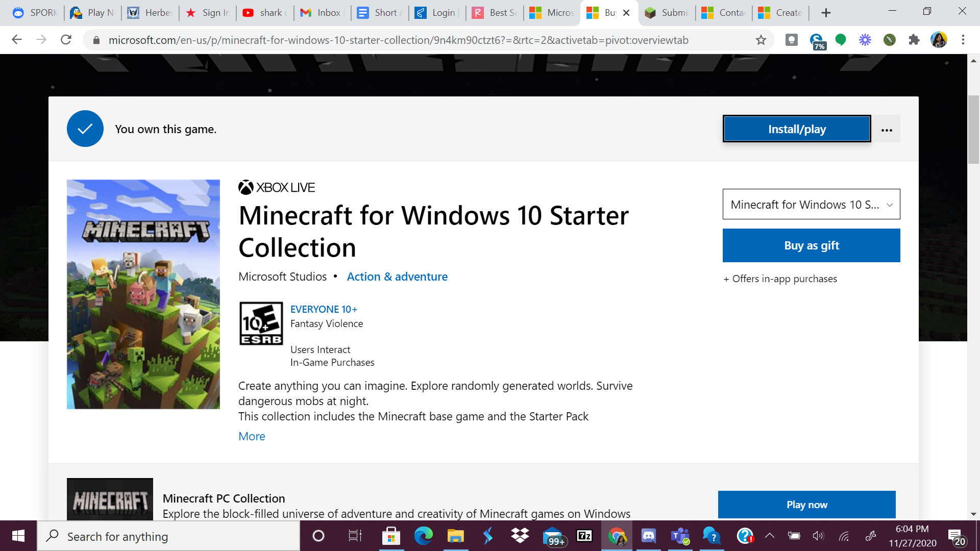980x551 pixels.
Task: Open more options next to Install/play
Action: coord(887,129)
